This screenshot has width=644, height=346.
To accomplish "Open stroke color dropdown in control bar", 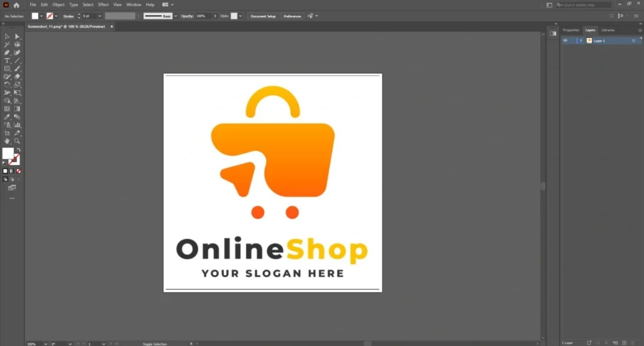I will 56,16.
